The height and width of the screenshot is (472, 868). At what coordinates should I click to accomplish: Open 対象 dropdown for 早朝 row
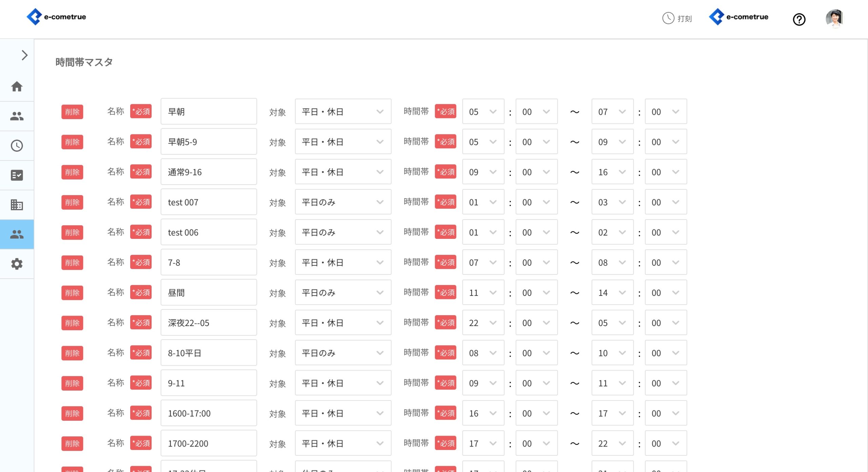click(x=343, y=112)
